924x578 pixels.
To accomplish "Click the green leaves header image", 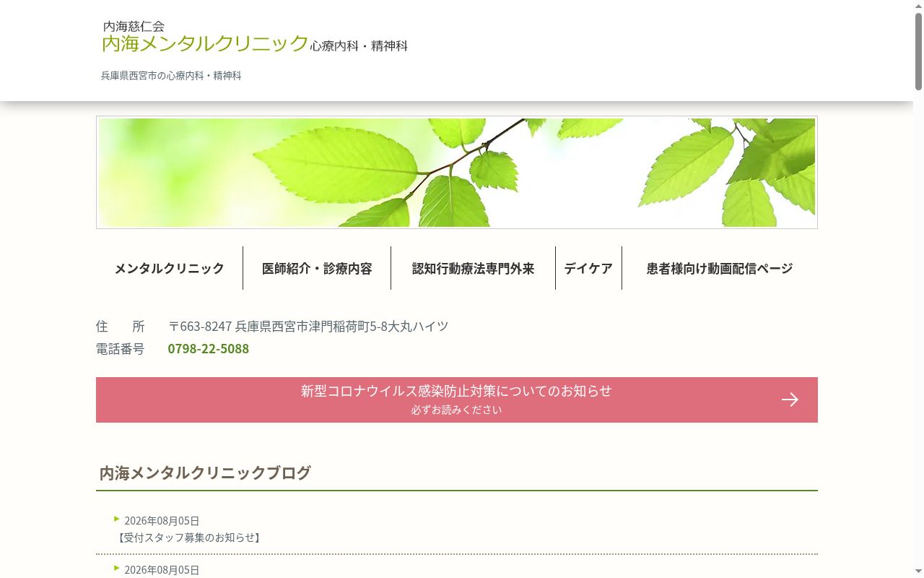I will tap(457, 173).
